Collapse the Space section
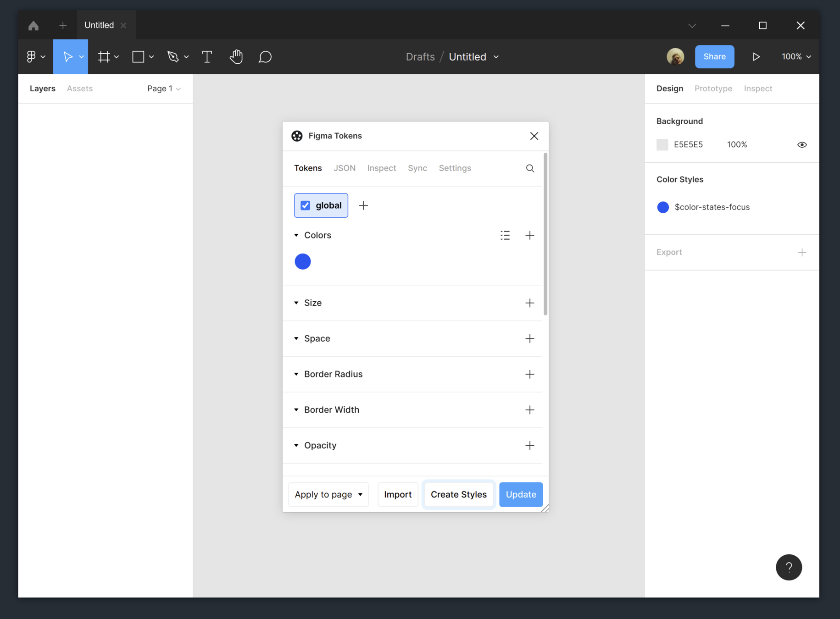 (296, 338)
